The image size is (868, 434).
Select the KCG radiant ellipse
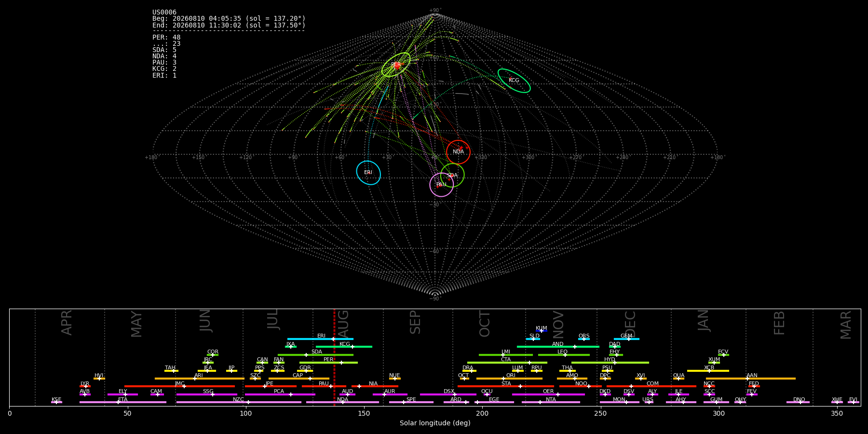514,81
